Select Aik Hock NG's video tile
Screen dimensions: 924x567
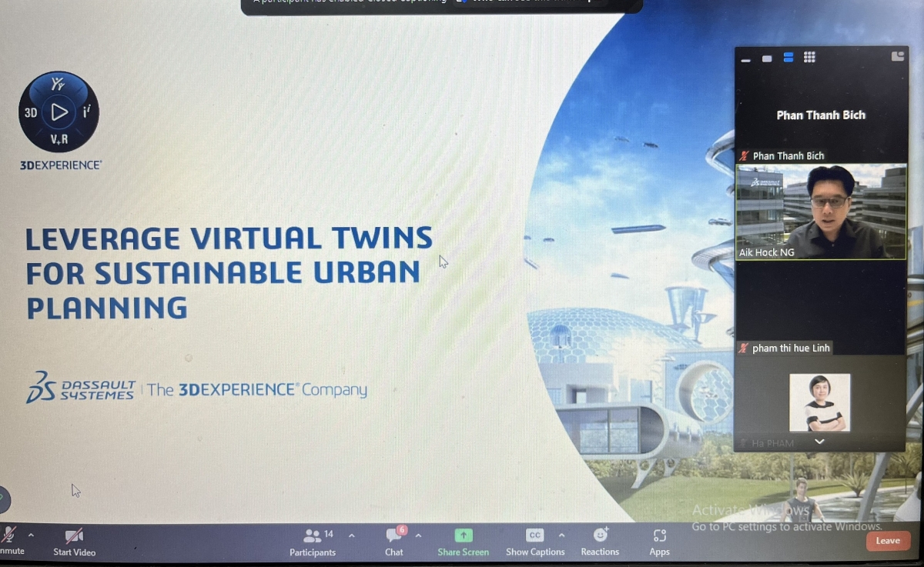coord(821,212)
